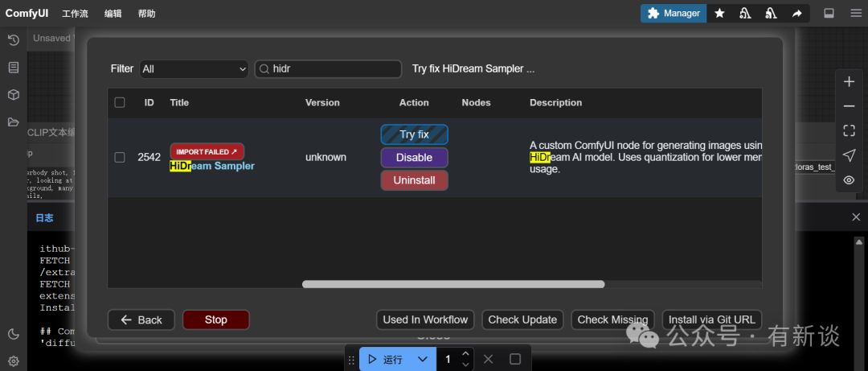The width and height of the screenshot is (868, 371).
Task: Open the hamburger menu at top right
Action: [856, 14]
